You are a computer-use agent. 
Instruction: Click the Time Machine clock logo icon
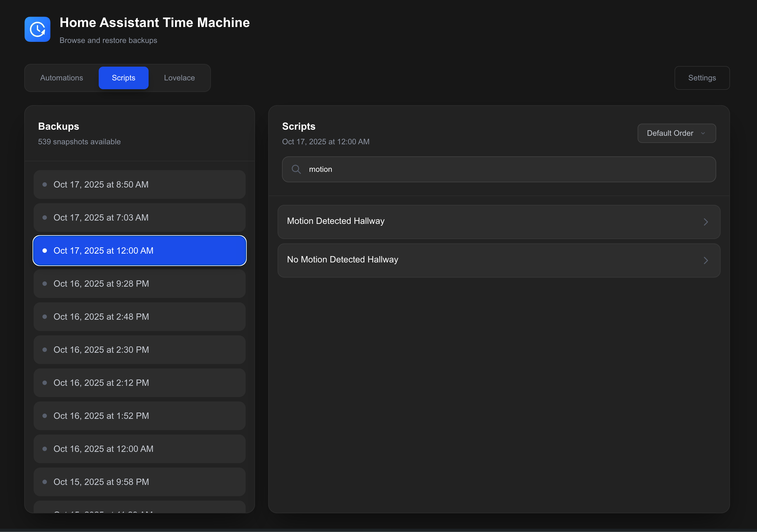point(37,29)
